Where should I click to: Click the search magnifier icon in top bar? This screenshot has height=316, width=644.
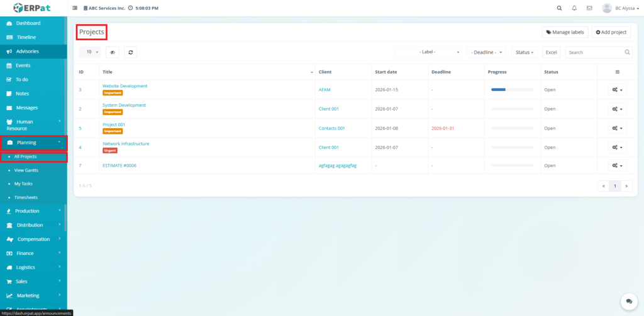(559, 8)
